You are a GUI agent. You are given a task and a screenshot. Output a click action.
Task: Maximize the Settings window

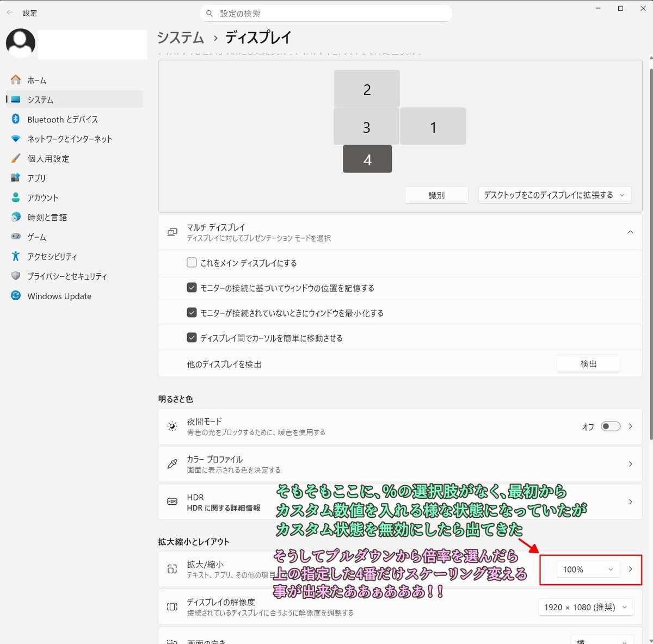(x=620, y=9)
